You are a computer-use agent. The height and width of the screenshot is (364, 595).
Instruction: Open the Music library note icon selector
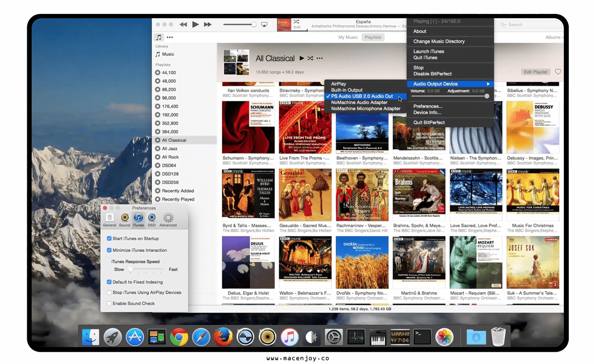pos(158,37)
